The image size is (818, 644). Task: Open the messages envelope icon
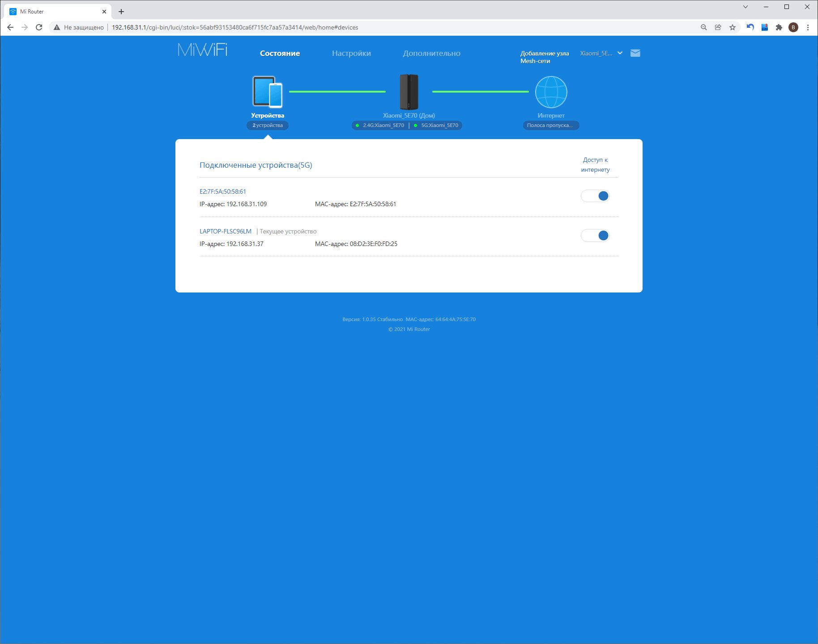(635, 53)
